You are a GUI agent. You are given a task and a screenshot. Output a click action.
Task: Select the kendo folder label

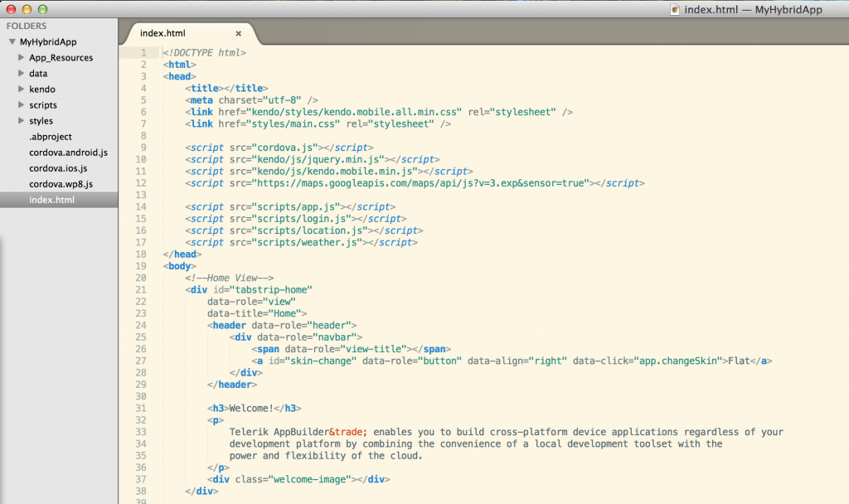point(42,90)
